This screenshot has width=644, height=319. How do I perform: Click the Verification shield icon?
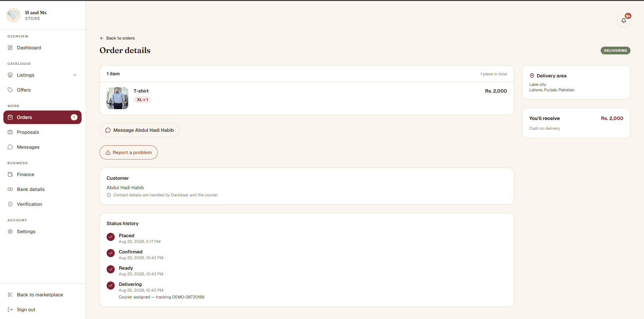tap(10, 204)
